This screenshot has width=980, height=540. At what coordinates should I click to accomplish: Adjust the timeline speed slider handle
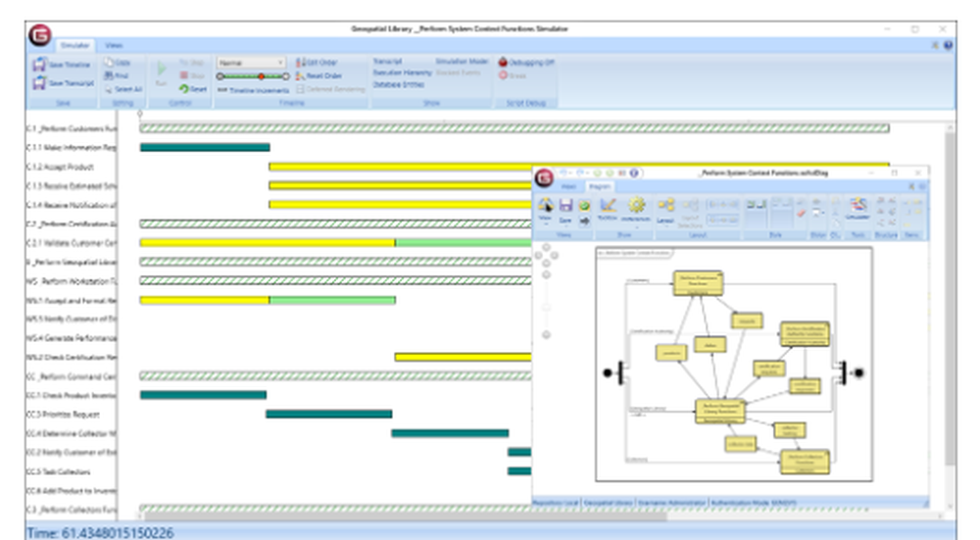[x=262, y=76]
